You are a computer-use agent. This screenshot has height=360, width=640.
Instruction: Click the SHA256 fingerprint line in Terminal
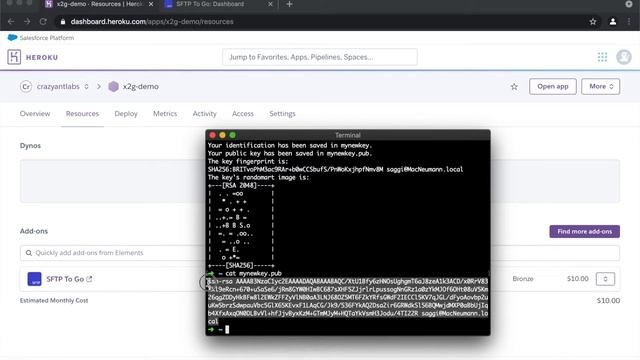[x=336, y=169]
